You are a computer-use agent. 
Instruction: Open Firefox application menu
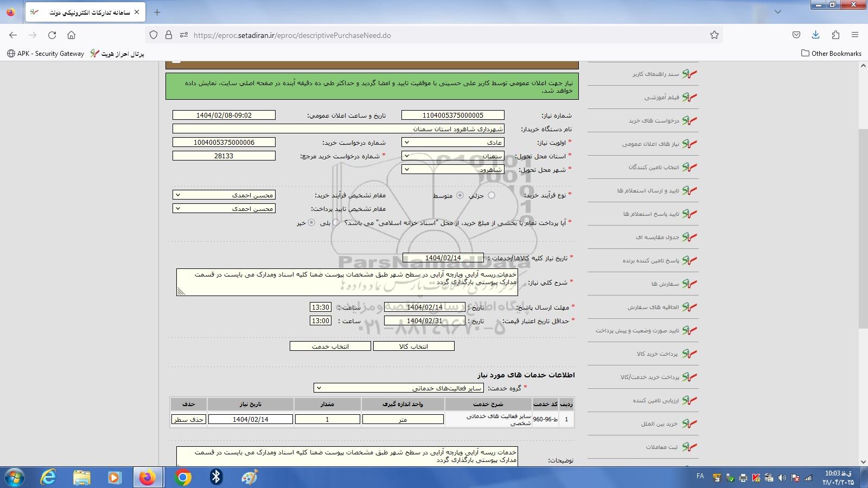pos(855,35)
